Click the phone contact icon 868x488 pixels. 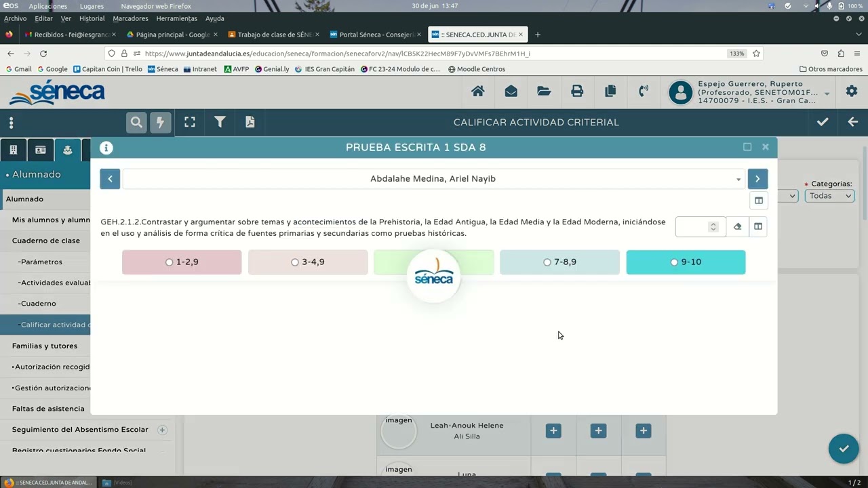[x=644, y=91]
